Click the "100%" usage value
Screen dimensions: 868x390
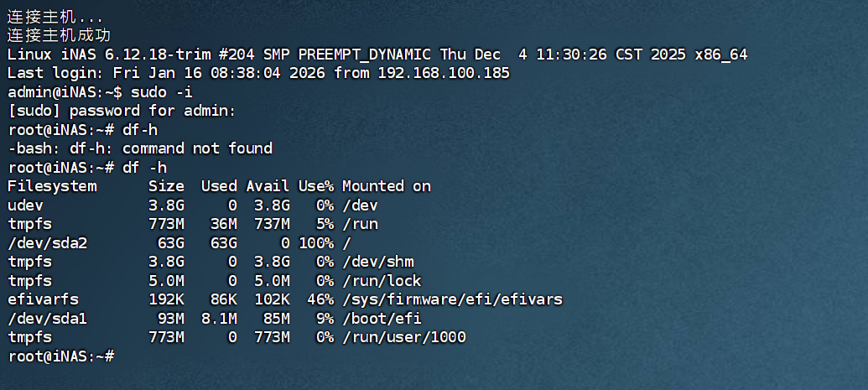(x=315, y=242)
